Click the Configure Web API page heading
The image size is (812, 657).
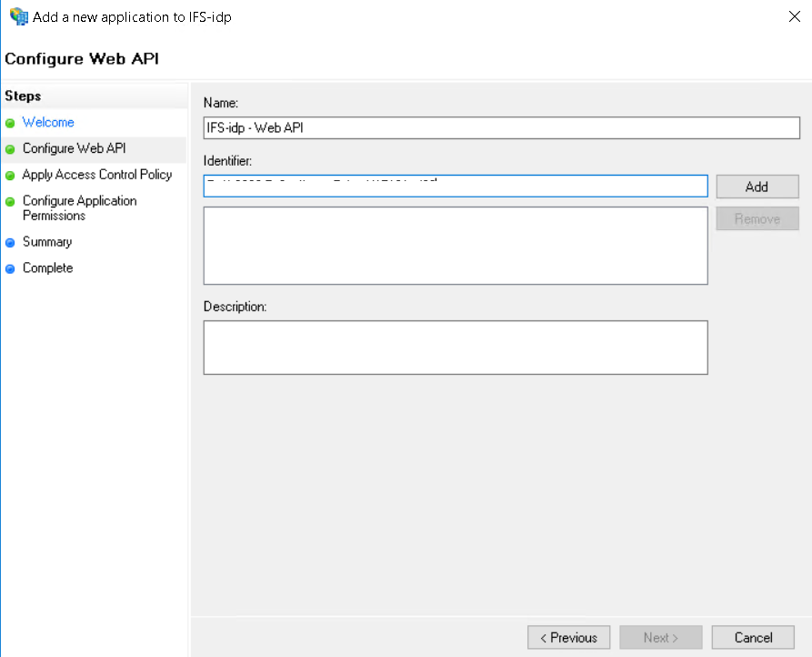(82, 58)
